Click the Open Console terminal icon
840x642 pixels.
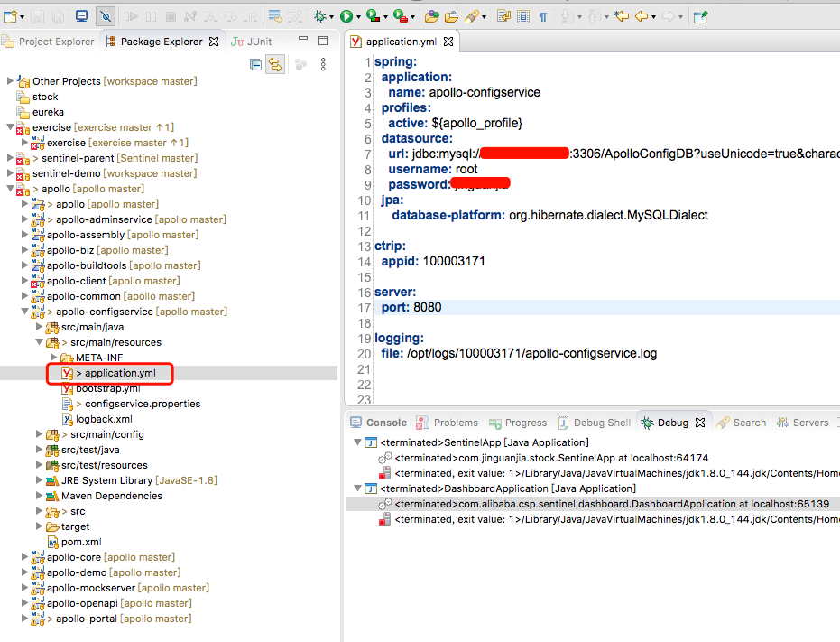pyautogui.click(x=81, y=16)
